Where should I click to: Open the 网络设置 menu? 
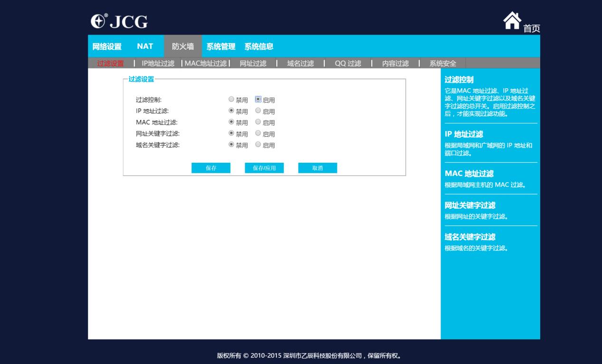tap(107, 46)
